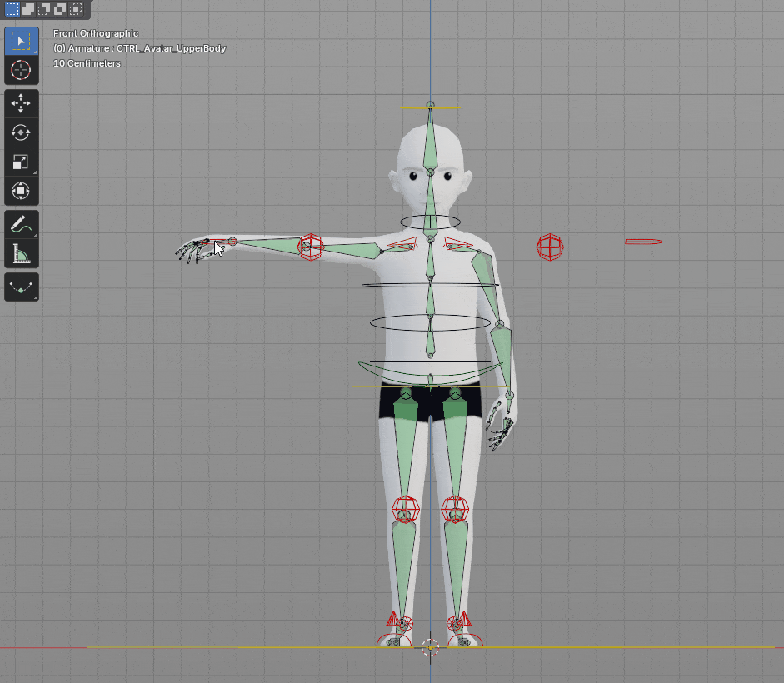Click red sphere control on the outstretched arm's elbow
784x683 pixels.
coord(311,246)
